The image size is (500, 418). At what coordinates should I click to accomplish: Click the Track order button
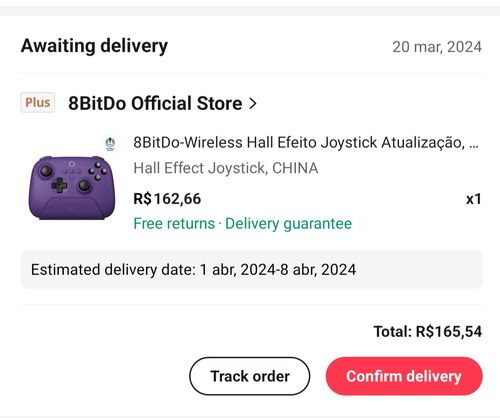point(250,376)
